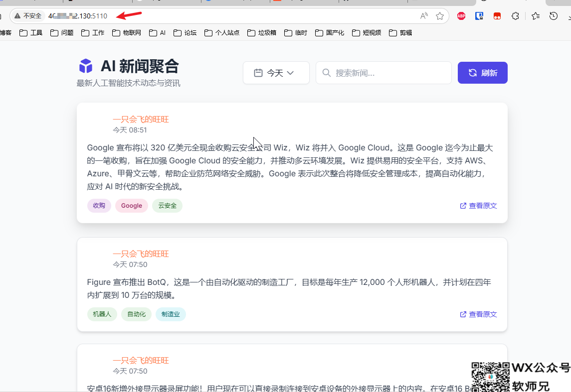Image resolution: width=571 pixels, height=392 pixels.
Task: Open the Favorites list icon
Action: point(536,16)
